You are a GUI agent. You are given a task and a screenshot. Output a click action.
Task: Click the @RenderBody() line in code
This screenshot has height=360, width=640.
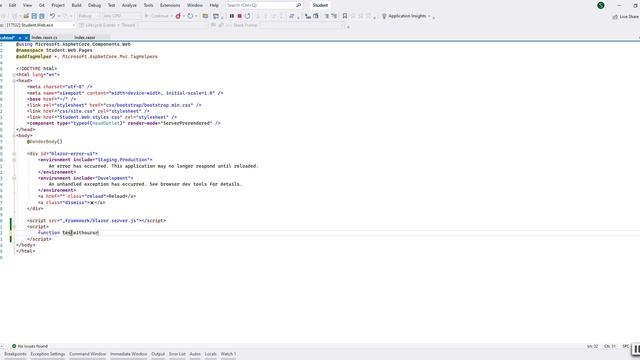pos(45,142)
